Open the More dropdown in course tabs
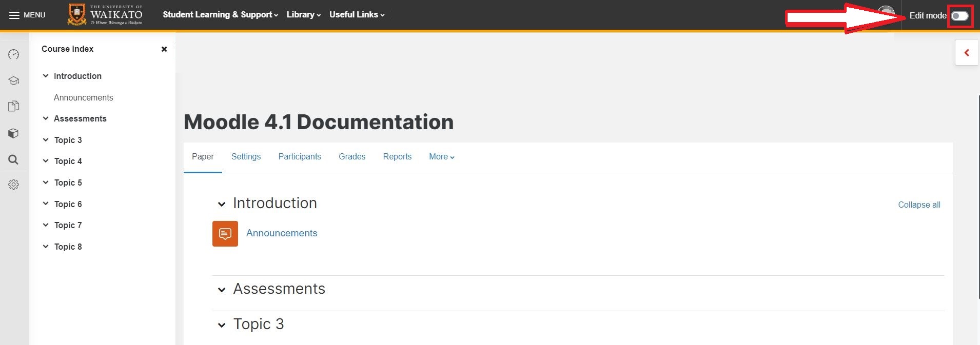Viewport: 980px width, 345px height. point(441,157)
